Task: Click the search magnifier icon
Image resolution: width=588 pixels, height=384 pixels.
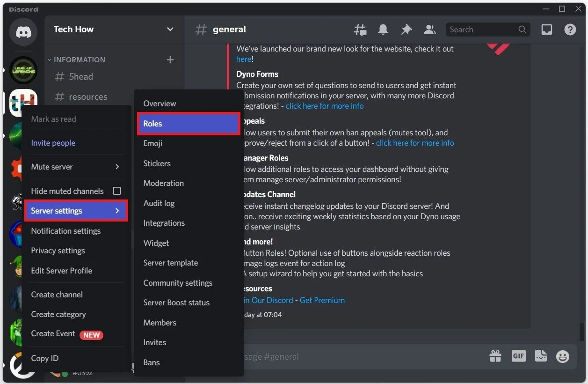Action: (522, 30)
